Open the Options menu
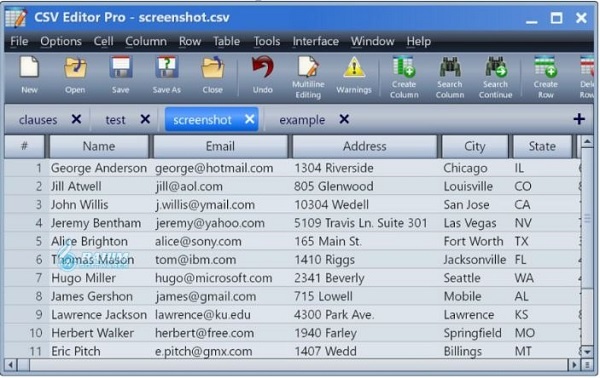Screen dimensions: 600x378 pyautogui.click(x=61, y=41)
